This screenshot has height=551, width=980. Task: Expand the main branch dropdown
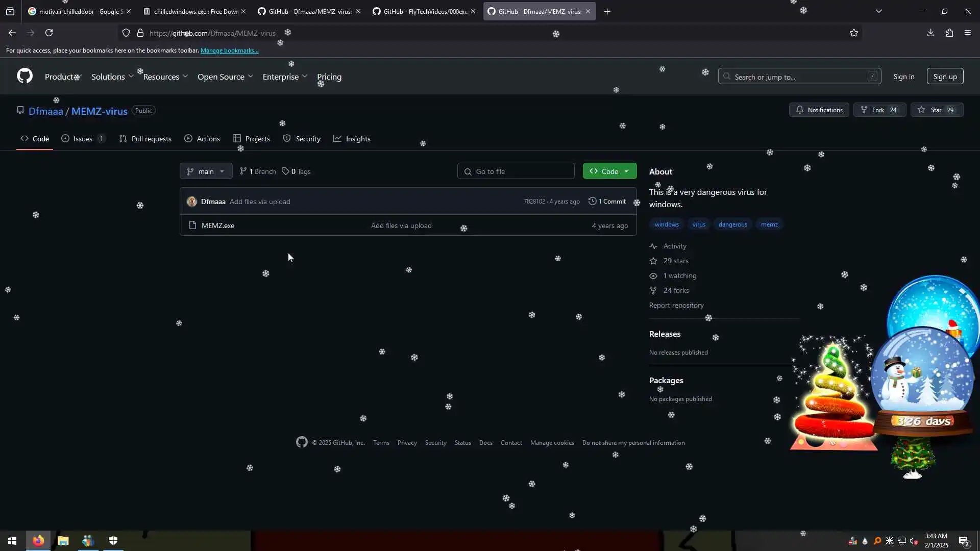(x=206, y=171)
